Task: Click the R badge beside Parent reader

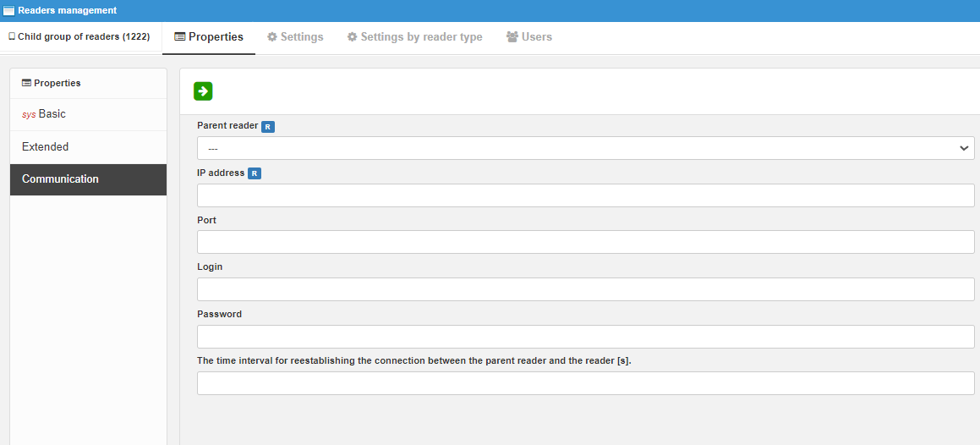Action: [267, 126]
